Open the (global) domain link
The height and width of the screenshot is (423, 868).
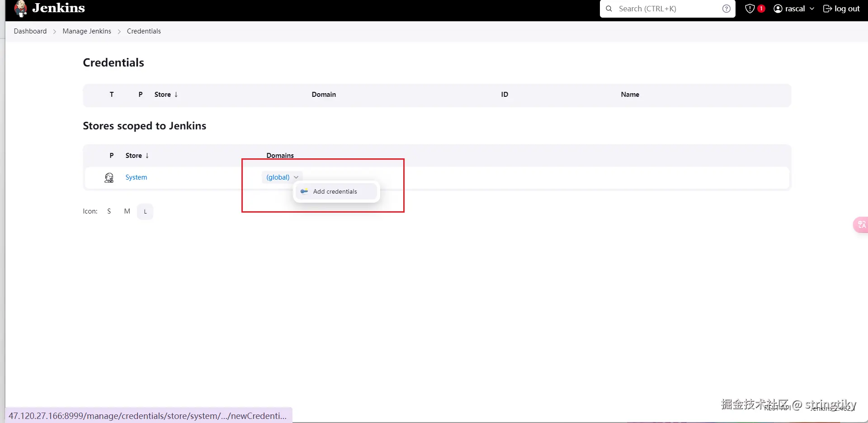pyautogui.click(x=278, y=177)
